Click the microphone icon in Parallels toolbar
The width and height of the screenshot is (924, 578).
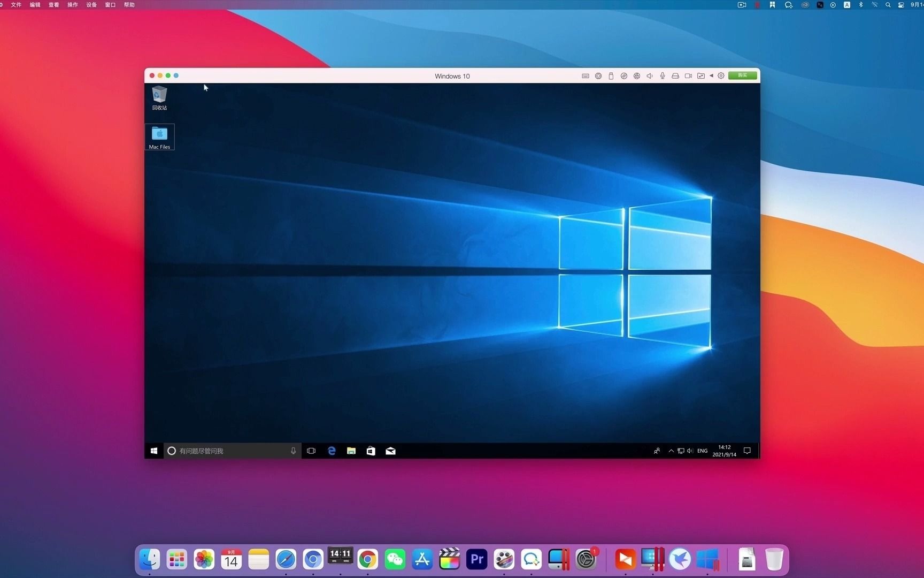point(663,76)
